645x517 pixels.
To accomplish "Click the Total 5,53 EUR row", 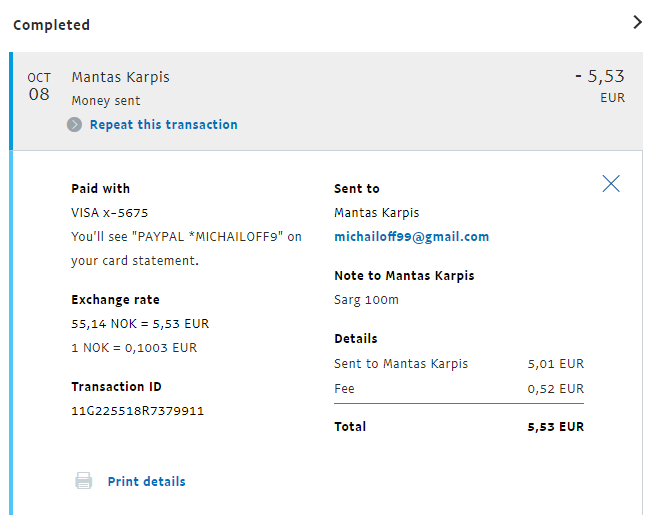I will click(458, 427).
